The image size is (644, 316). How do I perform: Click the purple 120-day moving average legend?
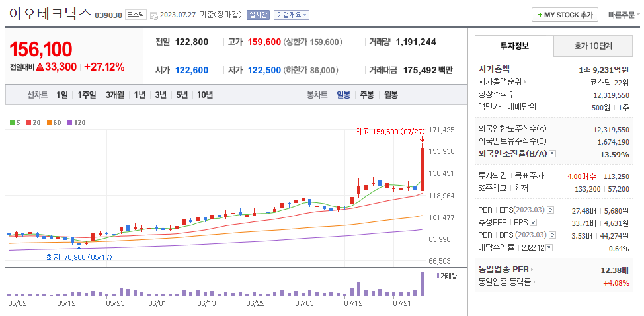77,122
